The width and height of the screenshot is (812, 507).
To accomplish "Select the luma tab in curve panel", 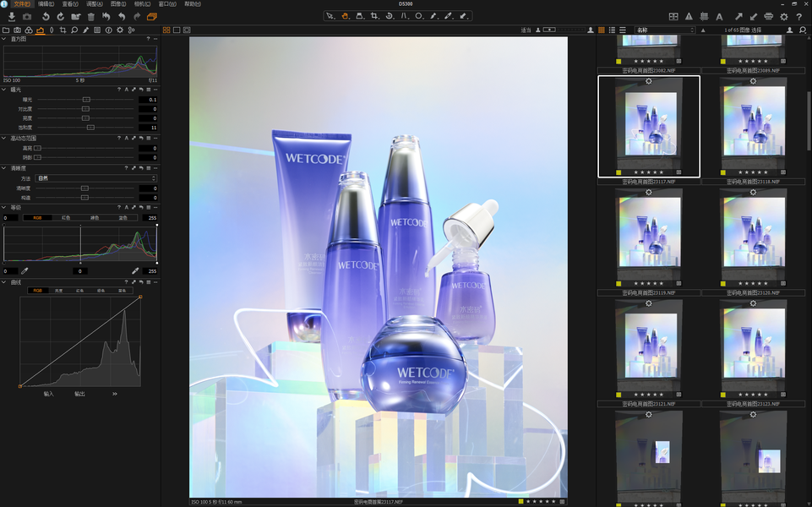I will click(58, 291).
